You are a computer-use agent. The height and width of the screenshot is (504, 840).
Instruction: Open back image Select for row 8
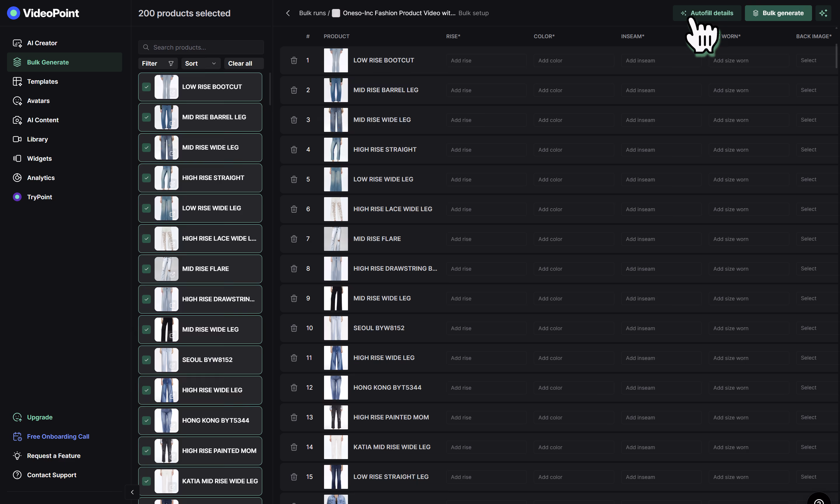[817, 269]
